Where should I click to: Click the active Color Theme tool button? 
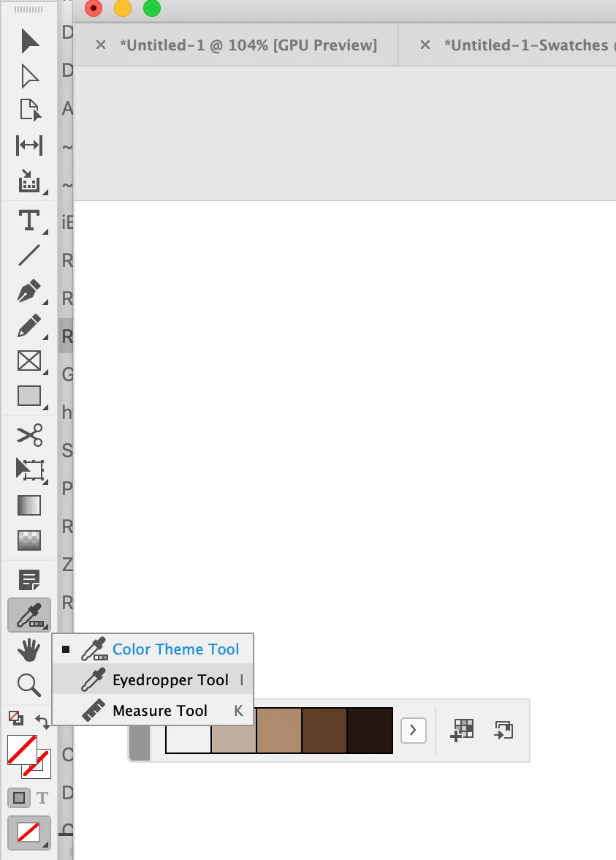(x=29, y=615)
